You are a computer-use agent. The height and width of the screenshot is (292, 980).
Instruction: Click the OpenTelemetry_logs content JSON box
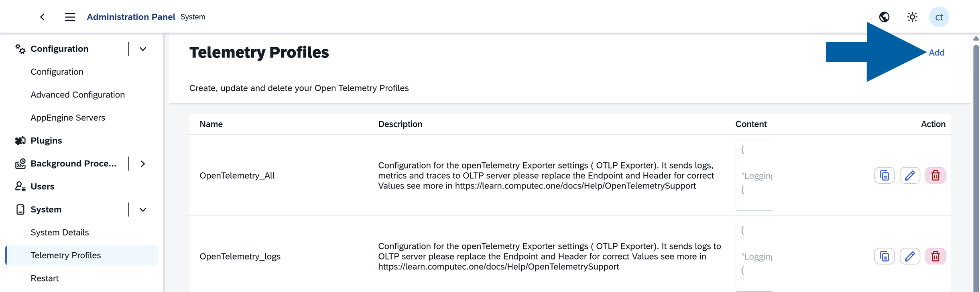click(x=754, y=256)
